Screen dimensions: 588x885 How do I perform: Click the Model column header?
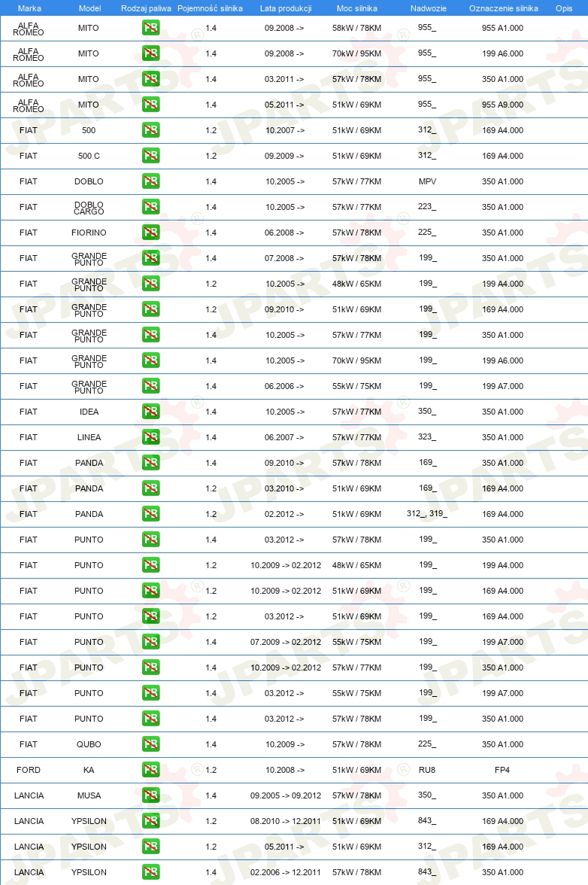coord(89,8)
